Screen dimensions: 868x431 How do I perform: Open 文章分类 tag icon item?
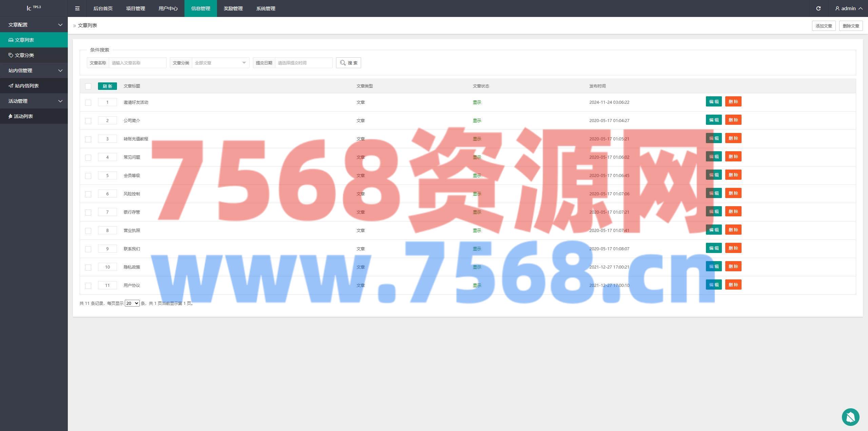point(11,55)
